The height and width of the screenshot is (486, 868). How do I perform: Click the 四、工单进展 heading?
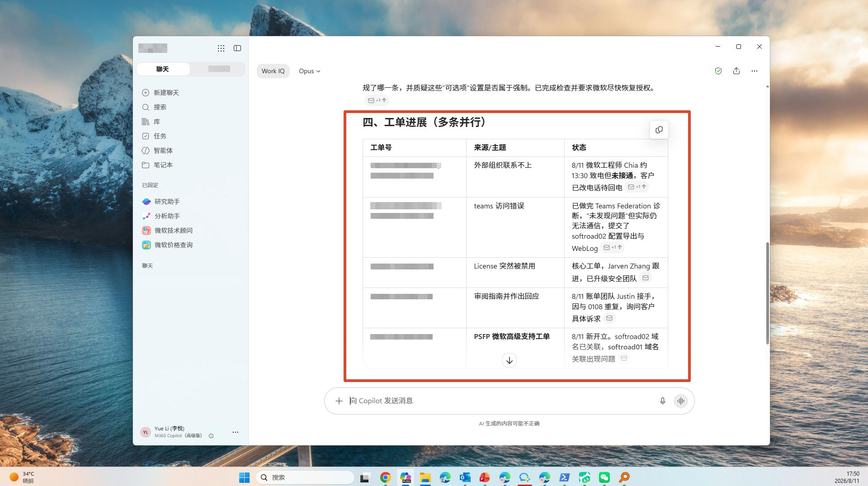coord(425,123)
